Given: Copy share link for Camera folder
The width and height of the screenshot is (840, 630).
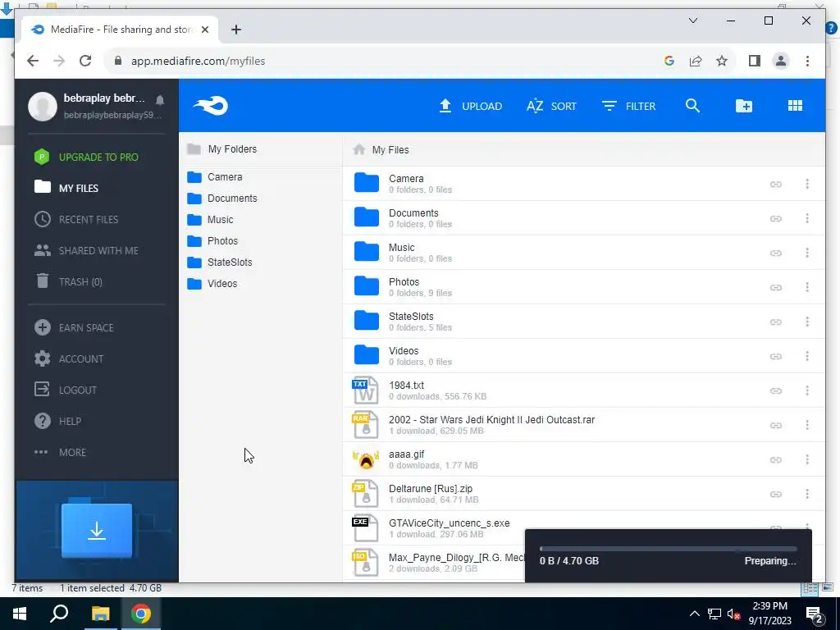Looking at the screenshot, I should point(776,185).
